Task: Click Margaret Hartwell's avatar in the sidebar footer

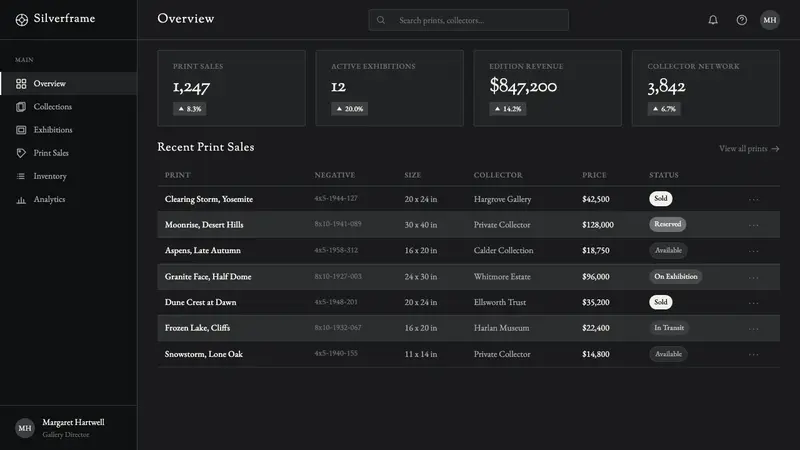Action: (x=24, y=428)
